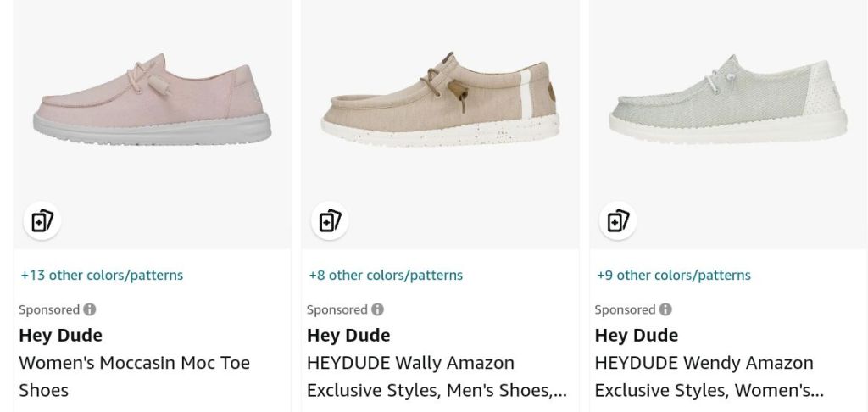The height and width of the screenshot is (412, 868).
Task: Open grey HEYDUDE Wendy shoe image
Action: tap(727, 106)
